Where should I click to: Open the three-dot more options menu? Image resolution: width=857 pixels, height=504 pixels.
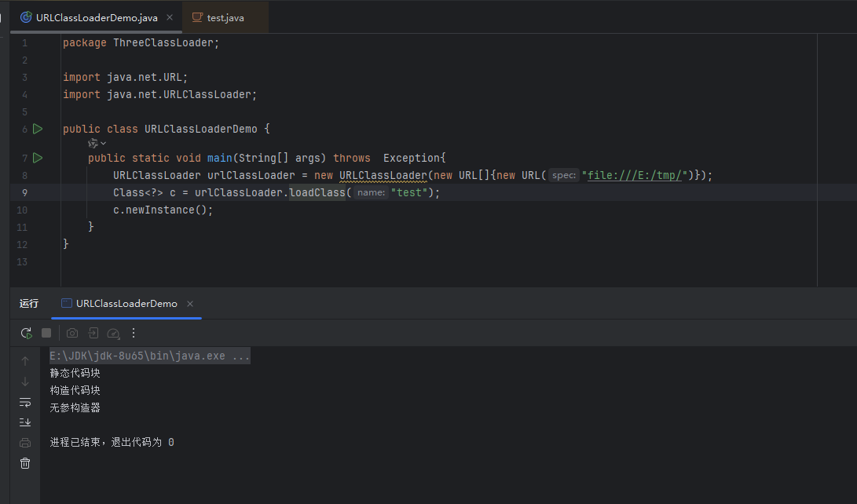(x=134, y=333)
